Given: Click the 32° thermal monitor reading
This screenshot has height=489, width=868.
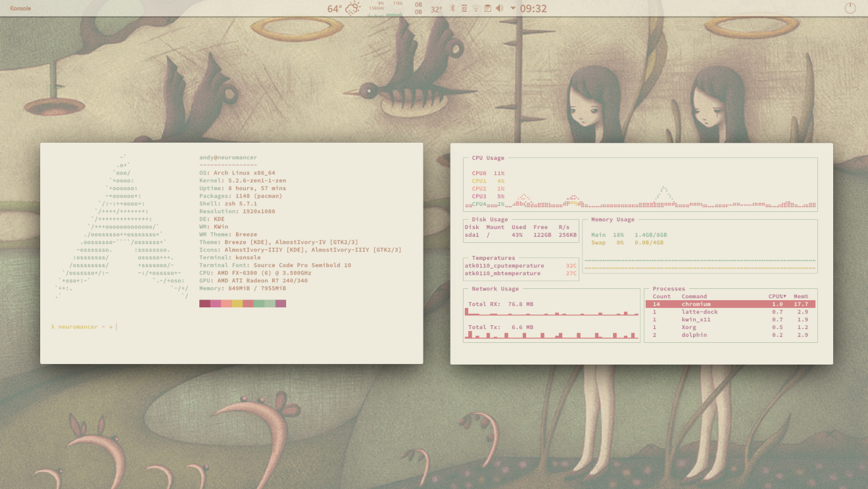Looking at the screenshot, I should (x=436, y=9).
